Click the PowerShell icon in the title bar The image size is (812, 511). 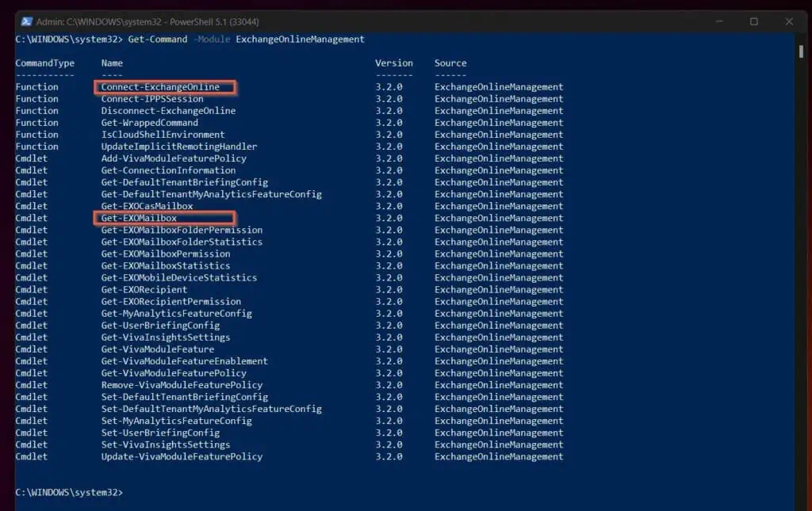click(25, 21)
